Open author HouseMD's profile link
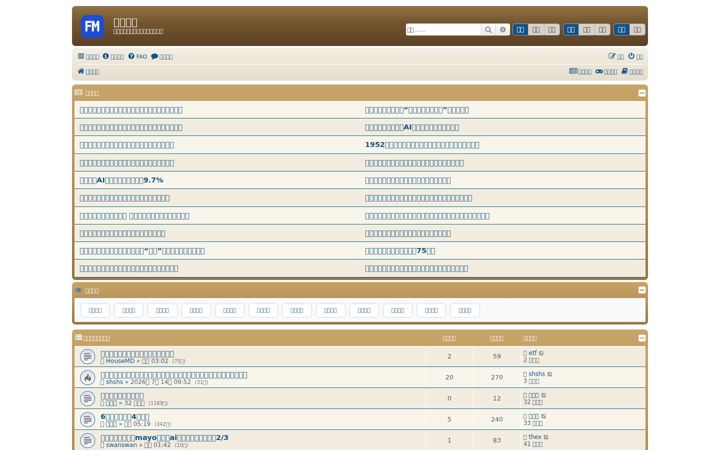The image size is (720, 450). click(x=120, y=361)
